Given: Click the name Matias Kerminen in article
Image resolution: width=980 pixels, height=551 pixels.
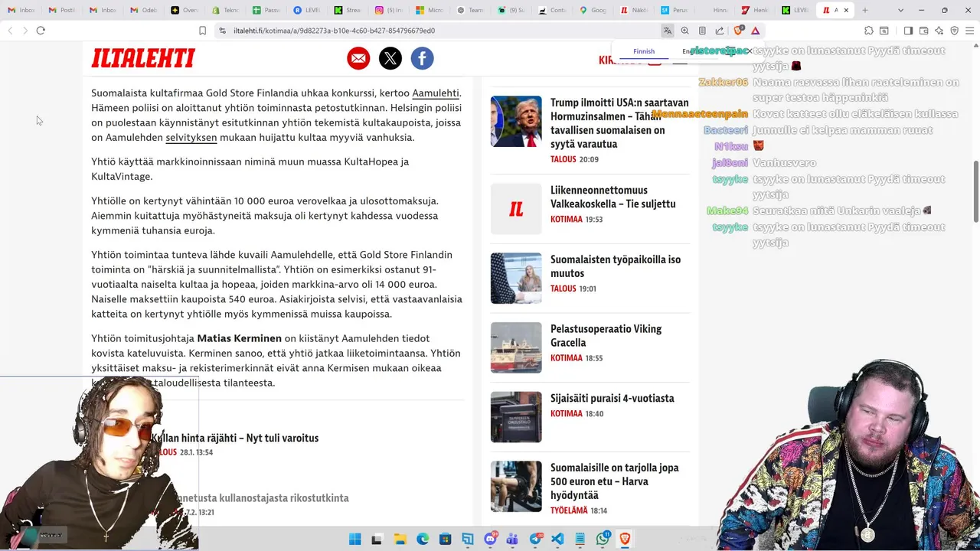Looking at the screenshot, I should [240, 338].
